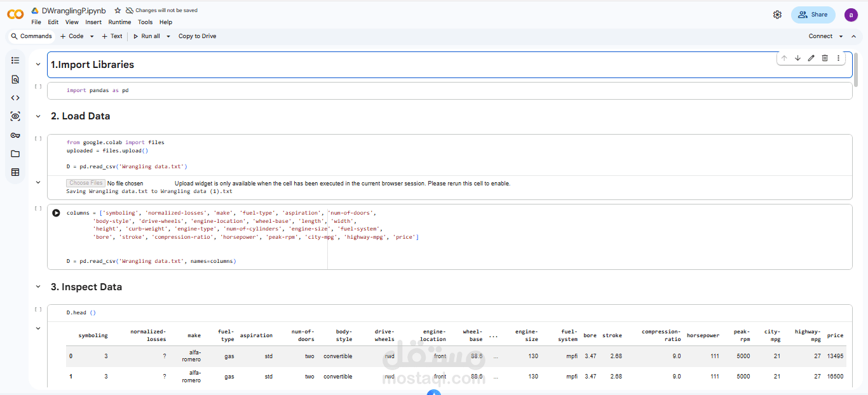Viewport: 868px width, 395px height.
Task: Open the Code snippets sidebar panel
Action: point(15,98)
